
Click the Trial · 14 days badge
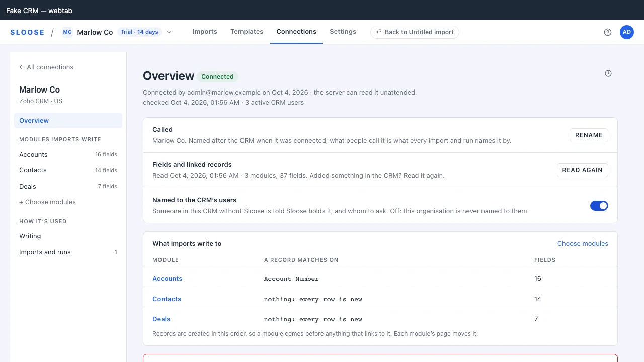click(139, 32)
